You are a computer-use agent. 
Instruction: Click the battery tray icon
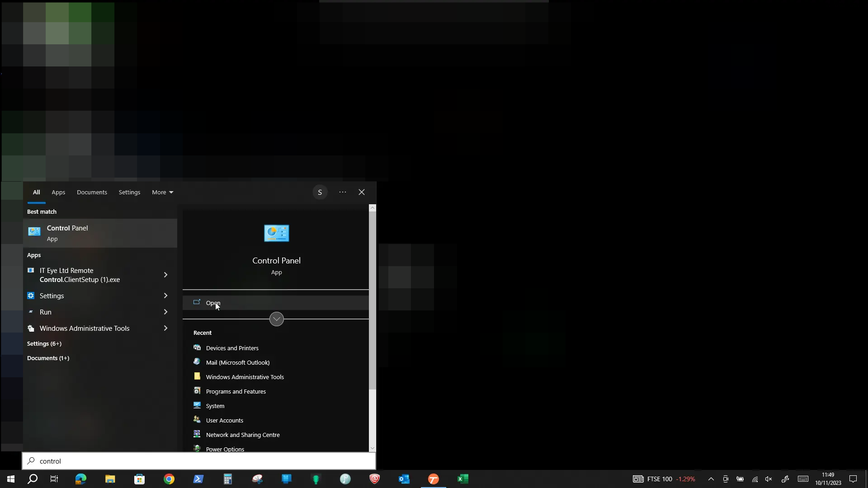(740, 479)
